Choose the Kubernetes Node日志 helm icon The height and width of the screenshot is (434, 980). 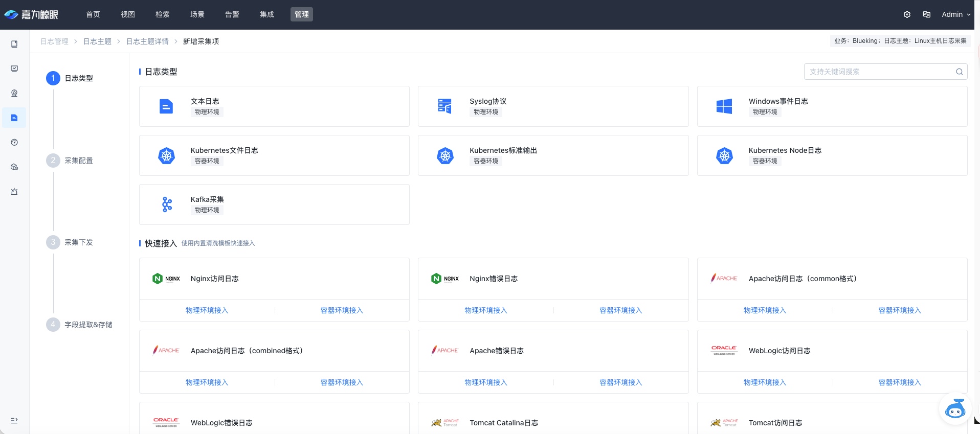click(724, 155)
